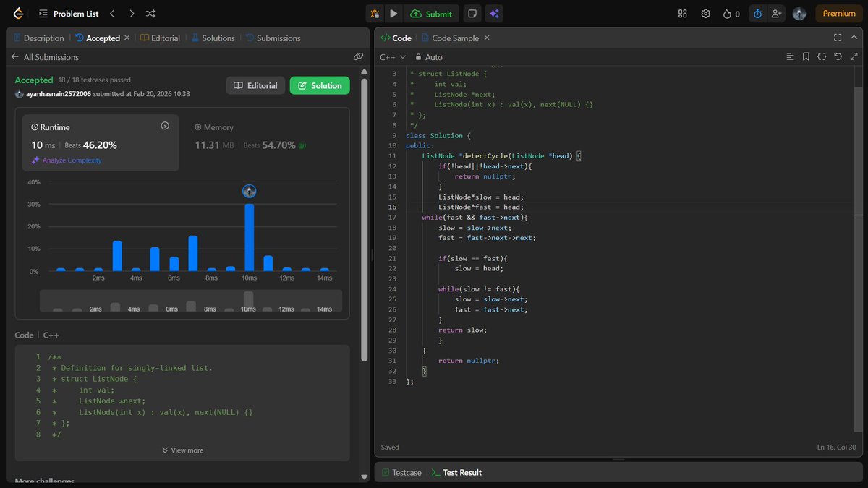Switch to the Code Sample tab
The image size is (868, 488).
coord(449,38)
